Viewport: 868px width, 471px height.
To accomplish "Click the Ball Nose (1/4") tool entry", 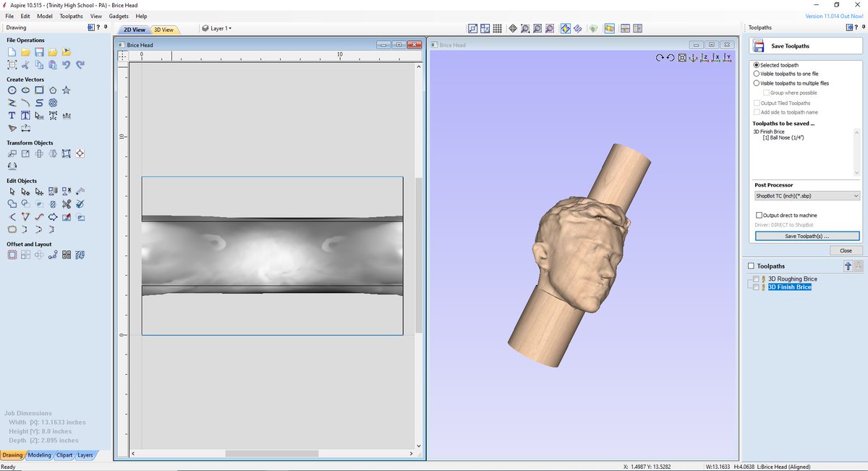I will [x=783, y=137].
